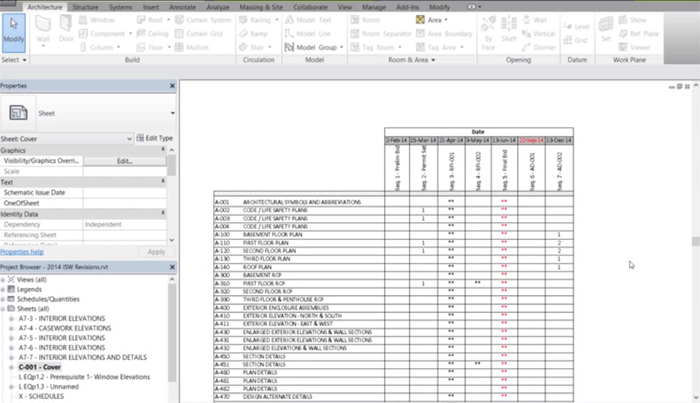Select Area Boundary tool
The height and width of the screenshot is (403, 700).
[x=444, y=33]
